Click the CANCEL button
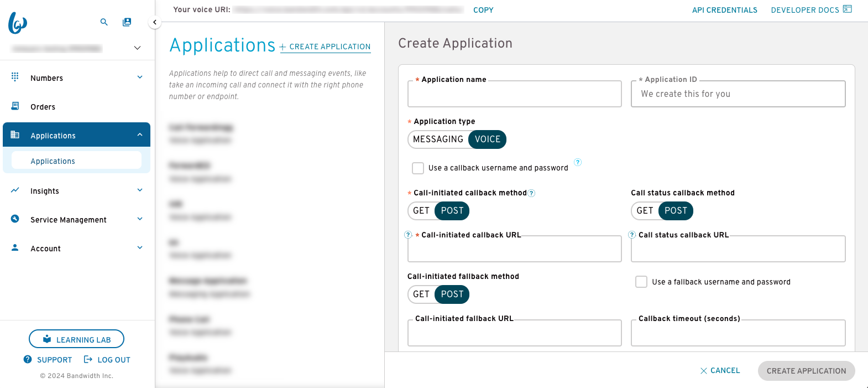The image size is (868, 388). coord(720,371)
